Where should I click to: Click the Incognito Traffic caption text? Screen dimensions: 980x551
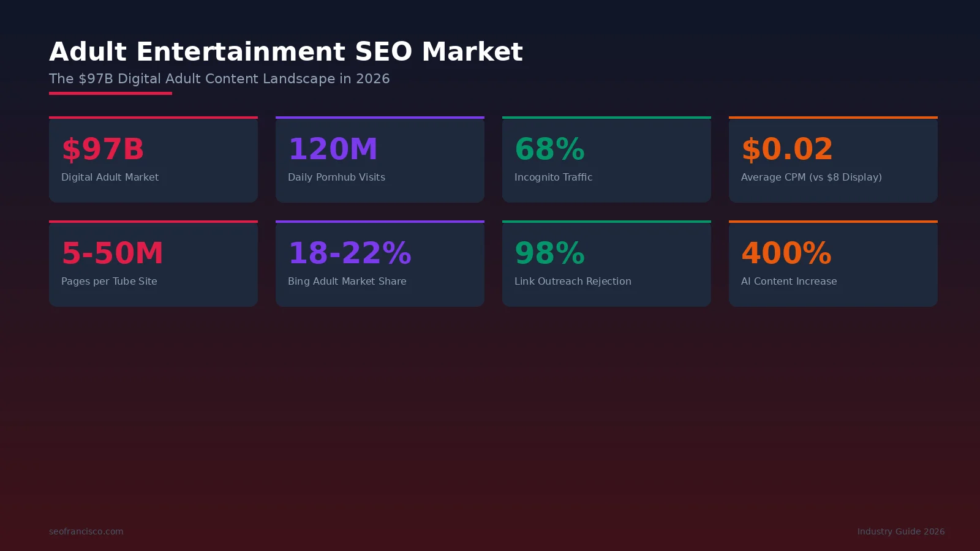point(553,177)
